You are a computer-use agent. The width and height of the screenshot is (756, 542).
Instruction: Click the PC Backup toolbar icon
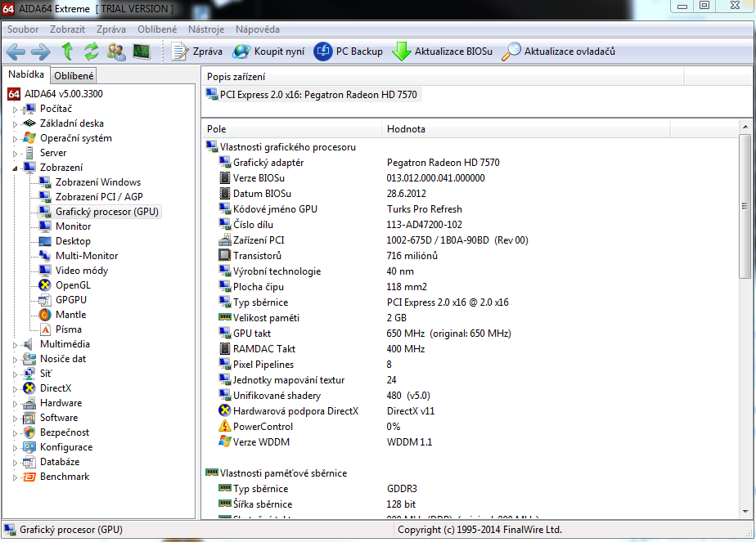323,52
